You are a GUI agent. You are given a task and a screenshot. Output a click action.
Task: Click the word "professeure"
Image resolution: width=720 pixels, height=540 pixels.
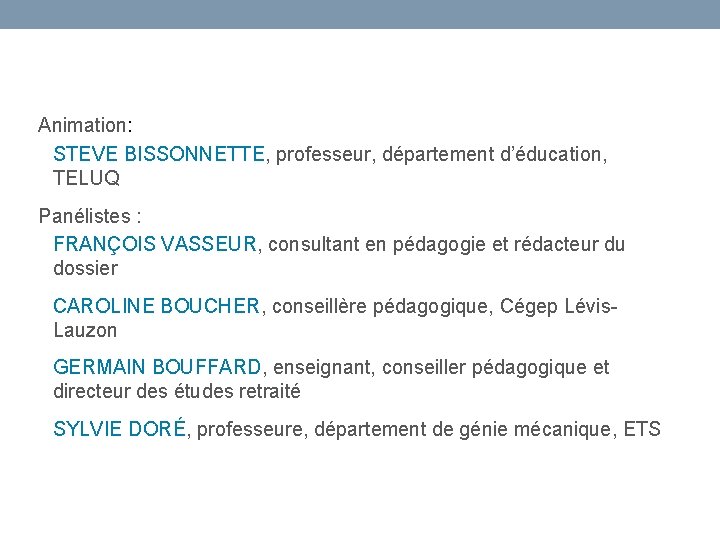pyautogui.click(x=251, y=430)
